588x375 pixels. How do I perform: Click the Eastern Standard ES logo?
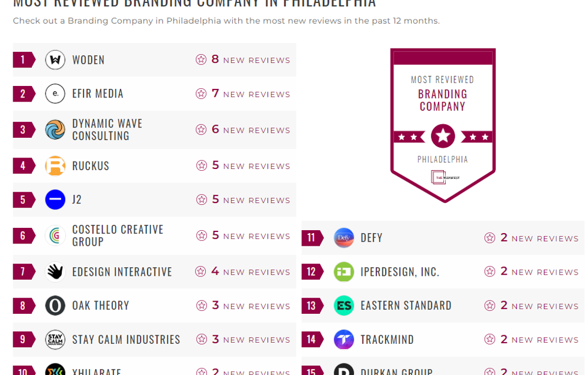point(344,306)
